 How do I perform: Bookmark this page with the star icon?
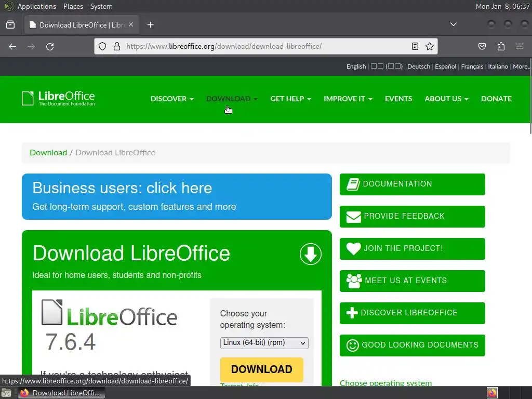click(430, 46)
